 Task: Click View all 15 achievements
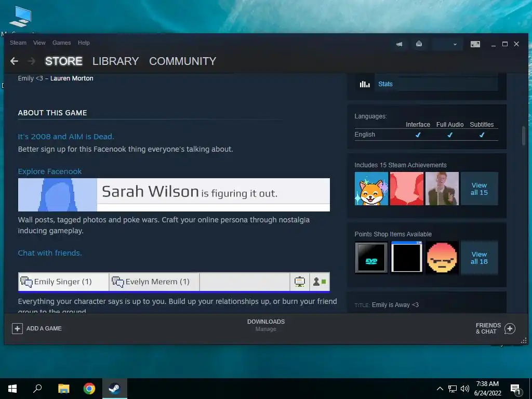coord(479,189)
